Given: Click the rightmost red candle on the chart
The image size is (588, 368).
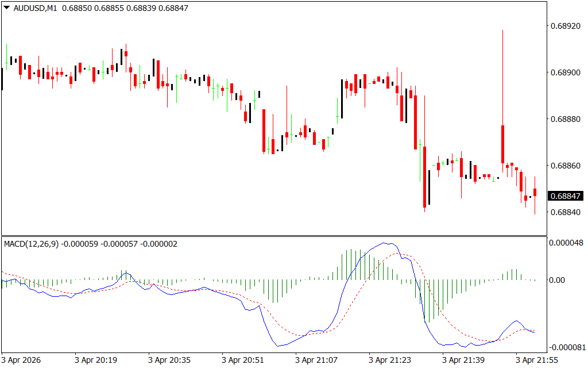Looking at the screenshot, I should 535,192.
